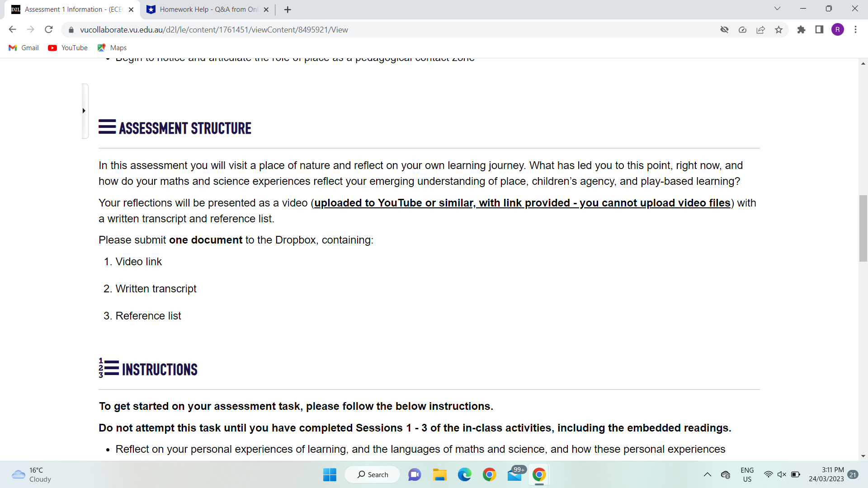Open the tab search dropdown chevron
This screenshot has width=868, height=488.
pyautogui.click(x=777, y=9)
